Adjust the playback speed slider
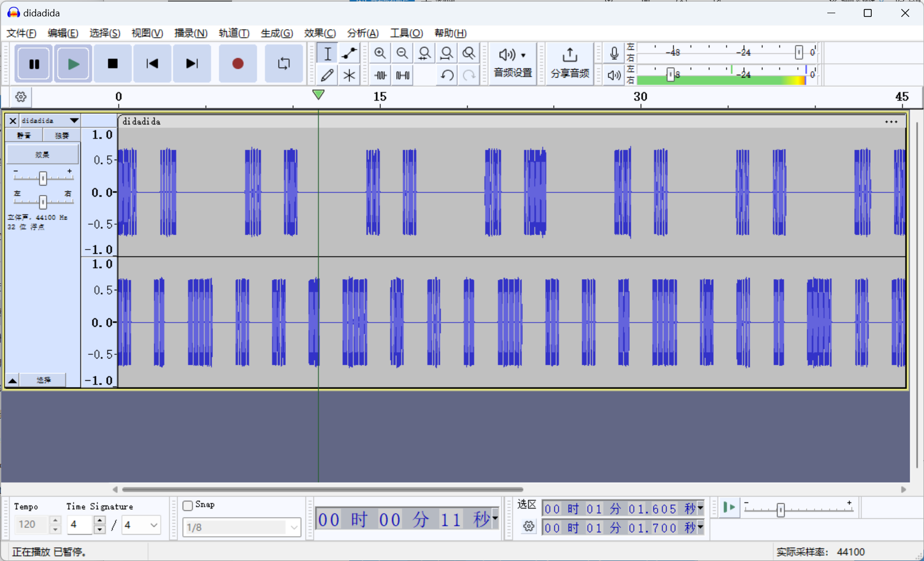This screenshot has width=924, height=561. point(781,510)
